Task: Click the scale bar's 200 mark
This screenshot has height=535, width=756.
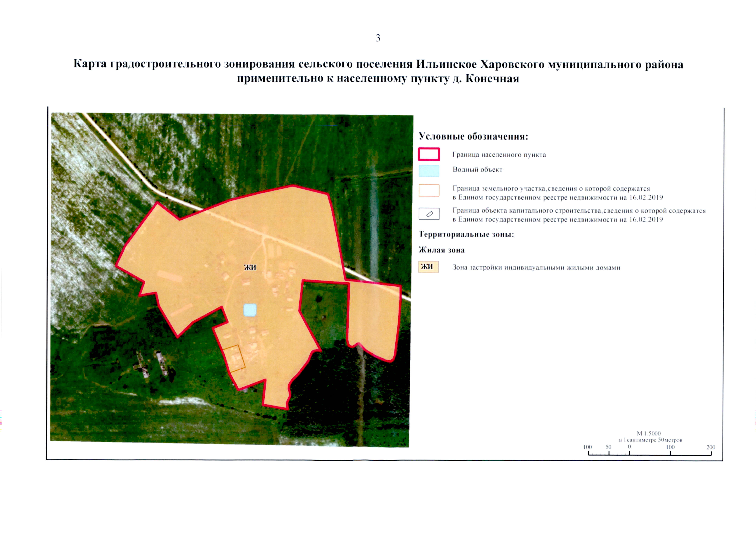Action: coord(711,447)
